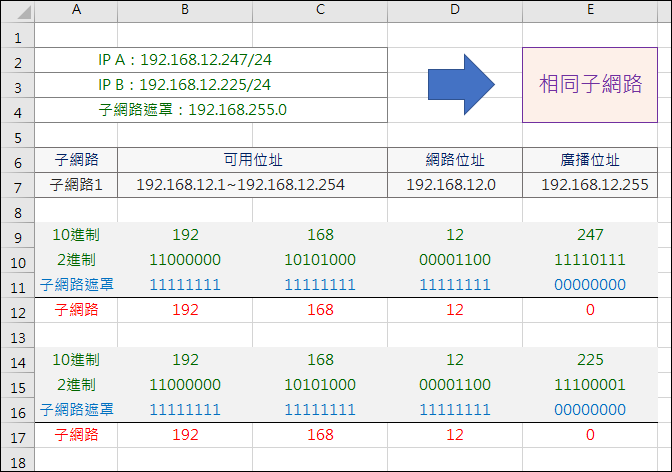Select cell 子網路遮罩:192.168.255.0
The image size is (672, 472).
tap(211, 110)
